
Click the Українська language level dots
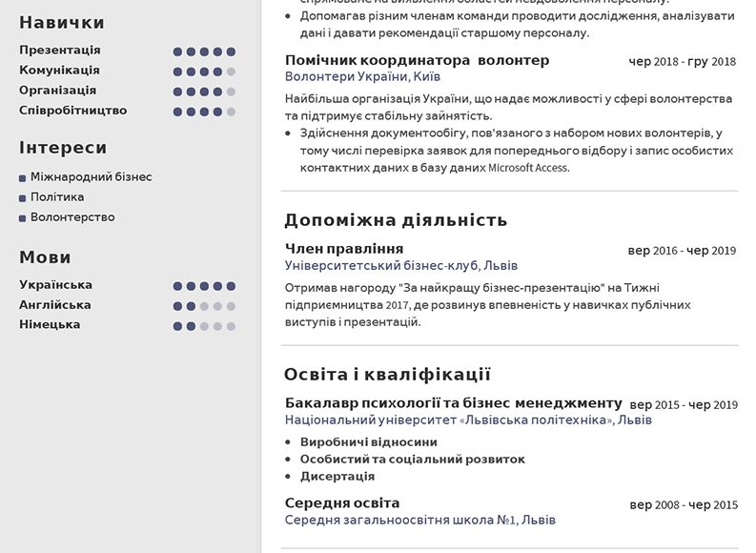(x=204, y=286)
